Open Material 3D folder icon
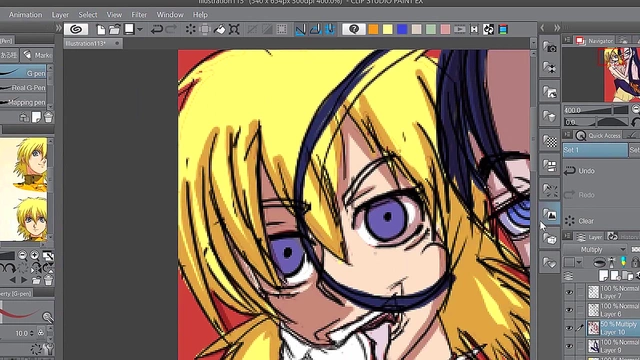Screen dimensions: 640x360 550,239
